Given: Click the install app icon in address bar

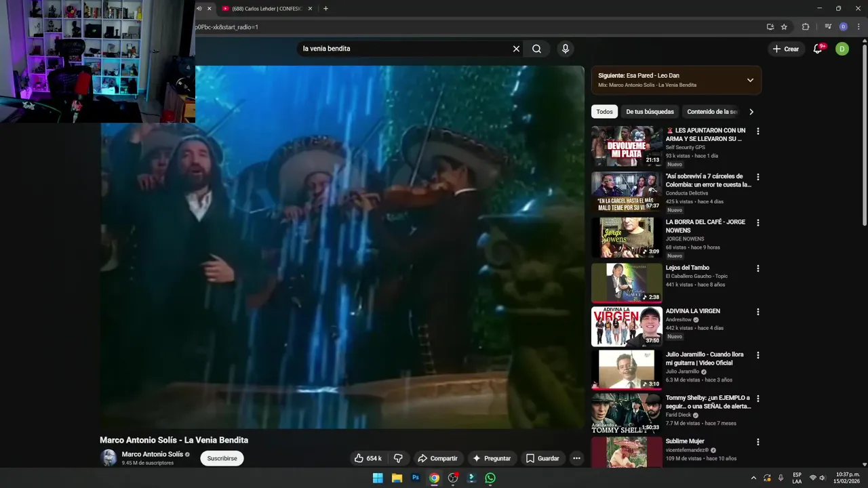Looking at the screenshot, I should 770,27.
